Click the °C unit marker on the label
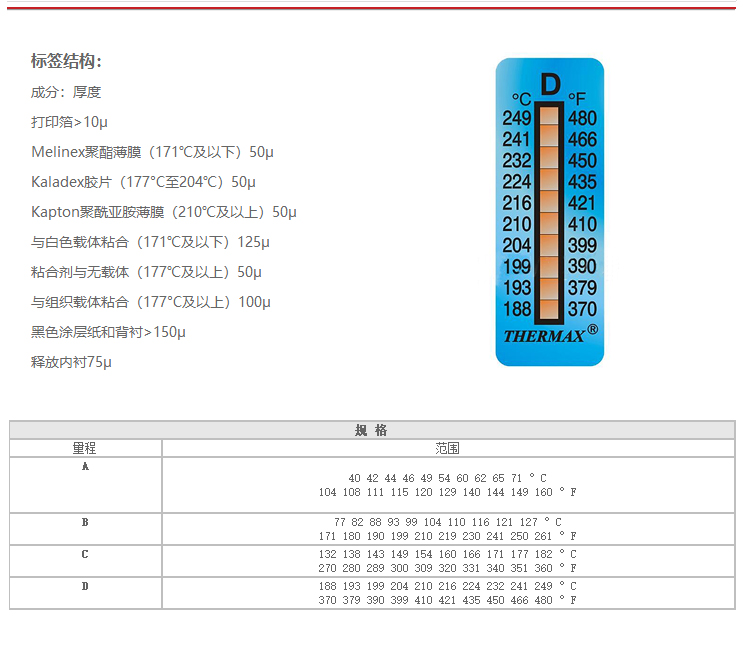 click(x=521, y=99)
